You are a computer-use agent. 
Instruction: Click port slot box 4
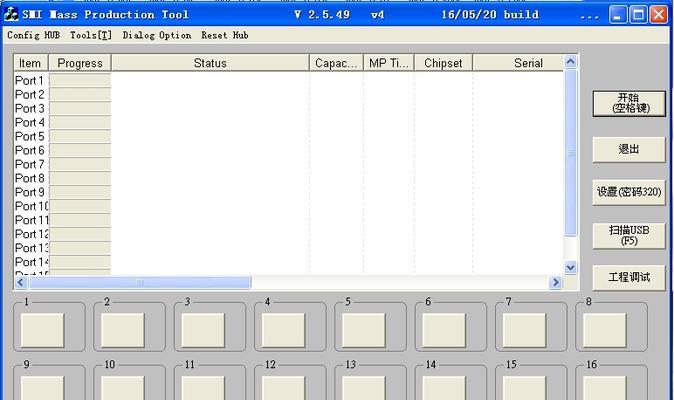pyautogui.click(x=283, y=330)
